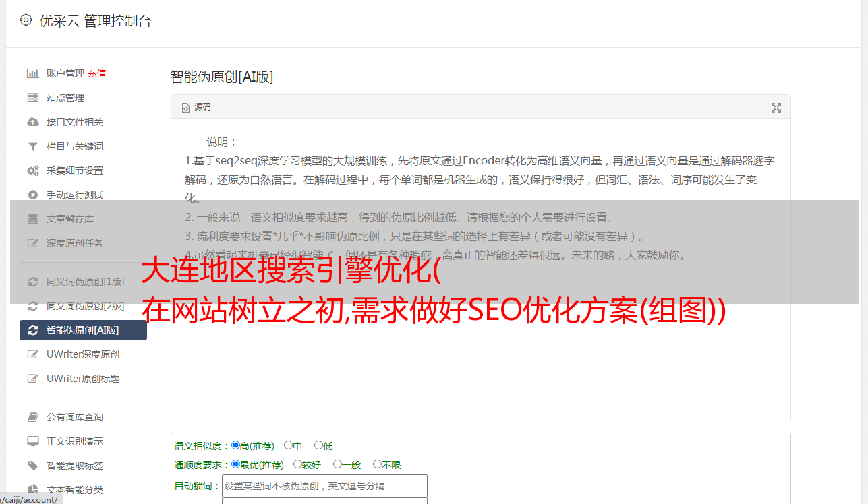Click the refresh icon for 智能伪原创[AI版]
The image size is (868, 504).
(x=32, y=330)
